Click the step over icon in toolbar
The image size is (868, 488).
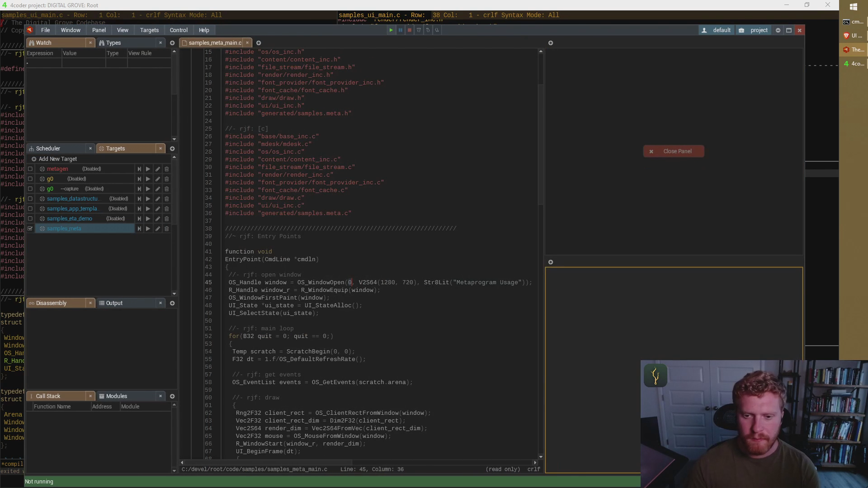(419, 30)
